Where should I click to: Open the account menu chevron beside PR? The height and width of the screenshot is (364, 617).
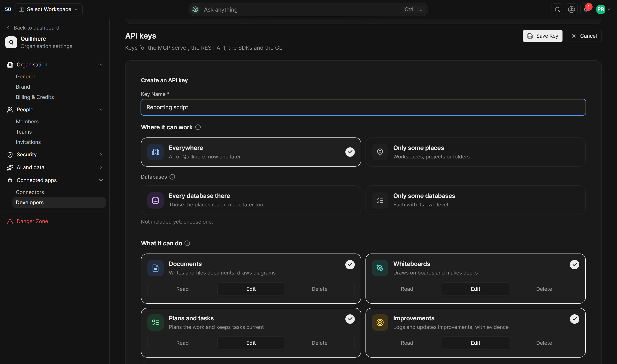click(x=609, y=9)
